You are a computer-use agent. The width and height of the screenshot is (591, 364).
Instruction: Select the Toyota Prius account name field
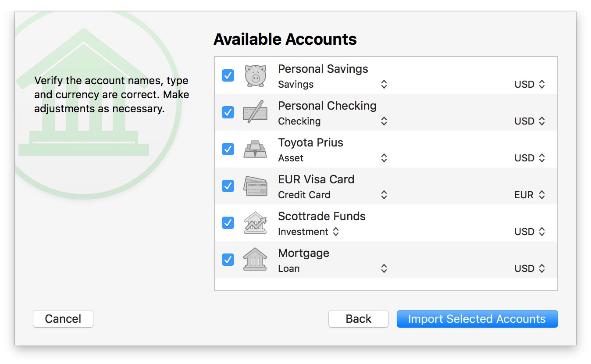click(x=310, y=143)
